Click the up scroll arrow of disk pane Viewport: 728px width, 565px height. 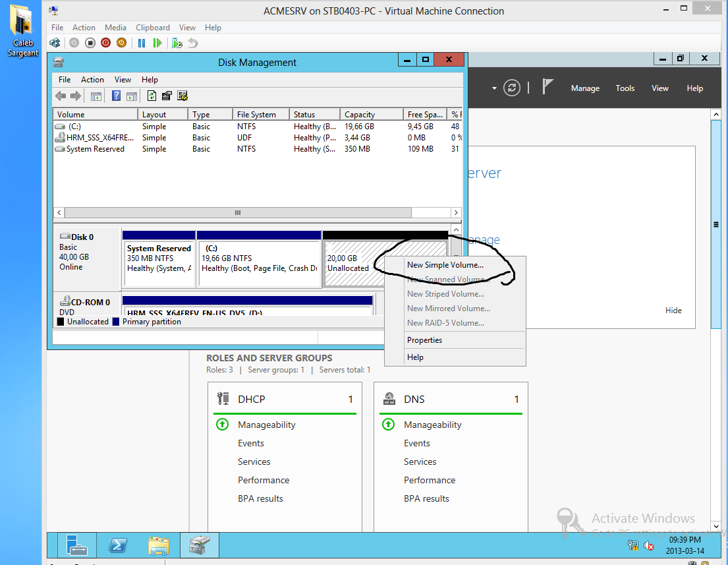pyautogui.click(x=456, y=230)
